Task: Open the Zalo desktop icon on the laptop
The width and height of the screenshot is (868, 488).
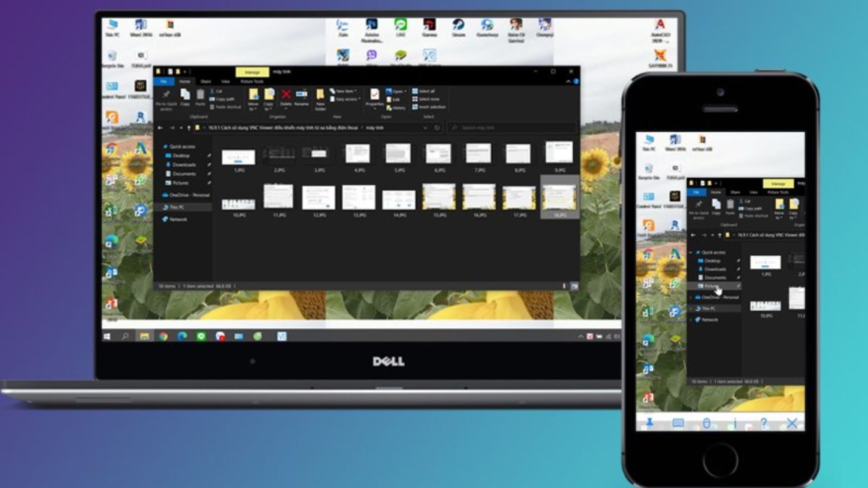Action: coord(343,27)
